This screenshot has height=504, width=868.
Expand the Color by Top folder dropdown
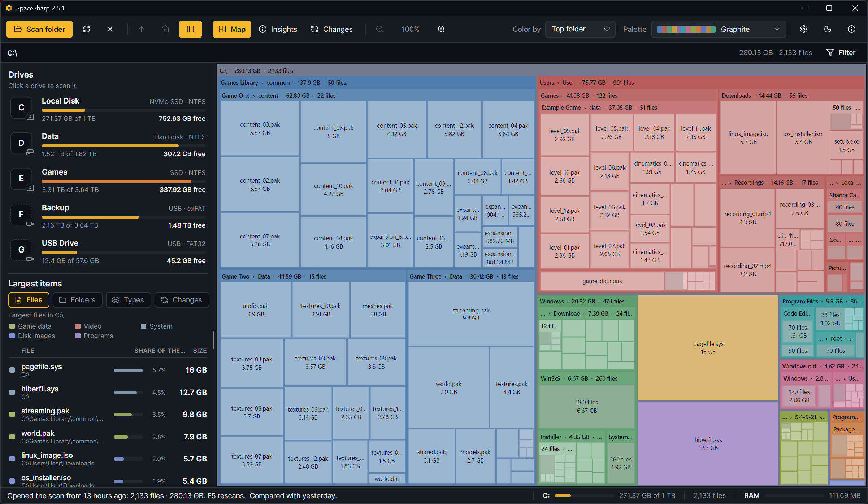click(580, 29)
